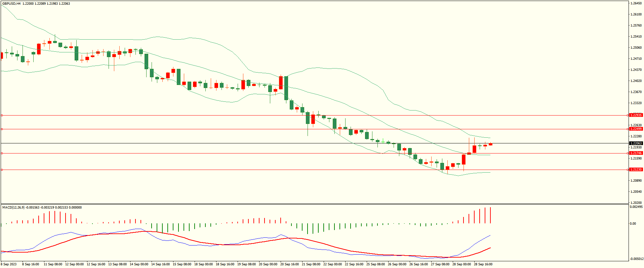644x268 pixels.
Task: Click the 8 Sep 16:00 time label
Action: pyautogui.click(x=31, y=264)
